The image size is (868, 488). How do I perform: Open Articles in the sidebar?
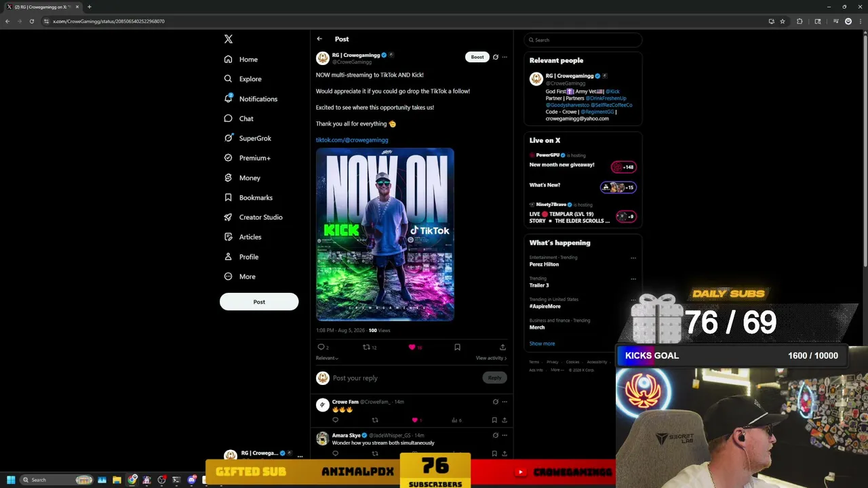coord(243,237)
